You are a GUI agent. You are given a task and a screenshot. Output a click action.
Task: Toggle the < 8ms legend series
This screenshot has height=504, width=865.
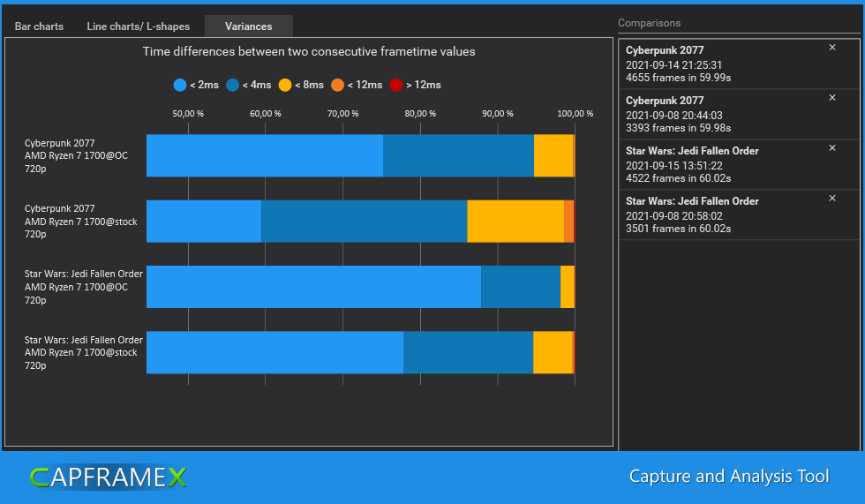(301, 85)
